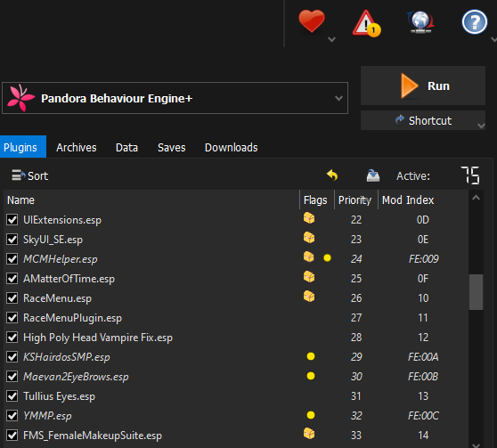497x448 pixels.
Task: Toggle the Maevan2EyeBrows.esp checkbox
Action: [x=12, y=377]
